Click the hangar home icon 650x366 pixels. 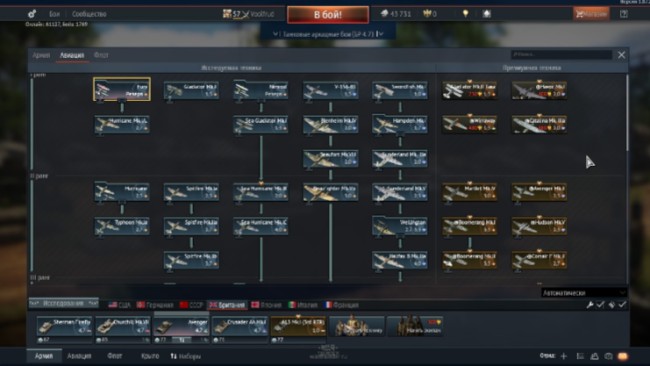pos(487,14)
